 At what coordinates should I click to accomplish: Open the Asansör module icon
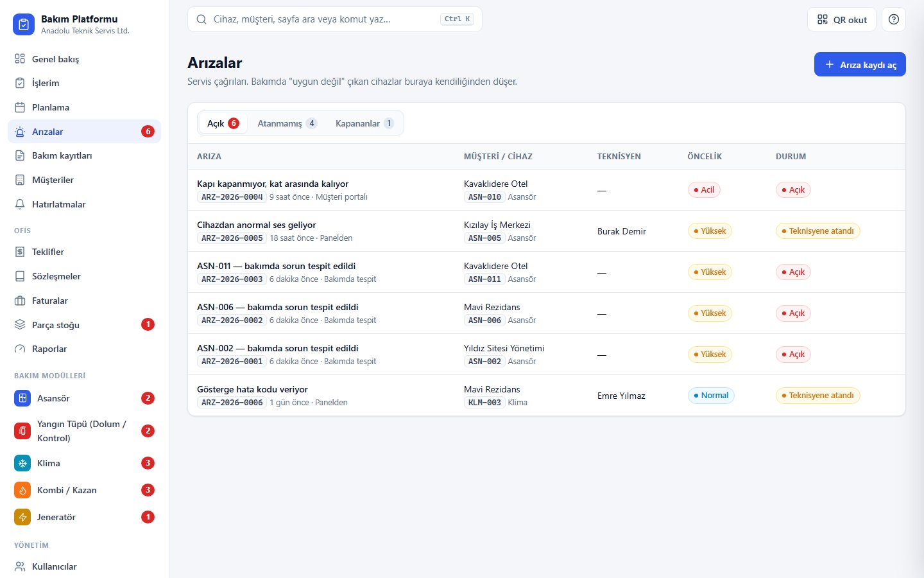22,398
